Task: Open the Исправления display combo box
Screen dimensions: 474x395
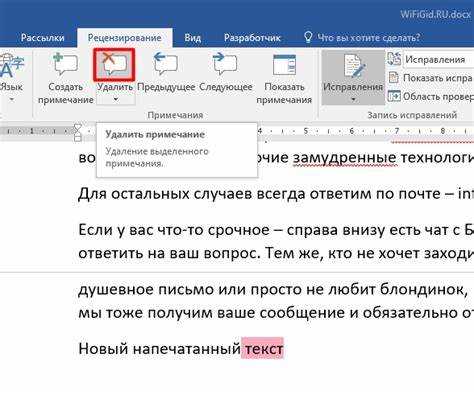Action: pos(439,60)
